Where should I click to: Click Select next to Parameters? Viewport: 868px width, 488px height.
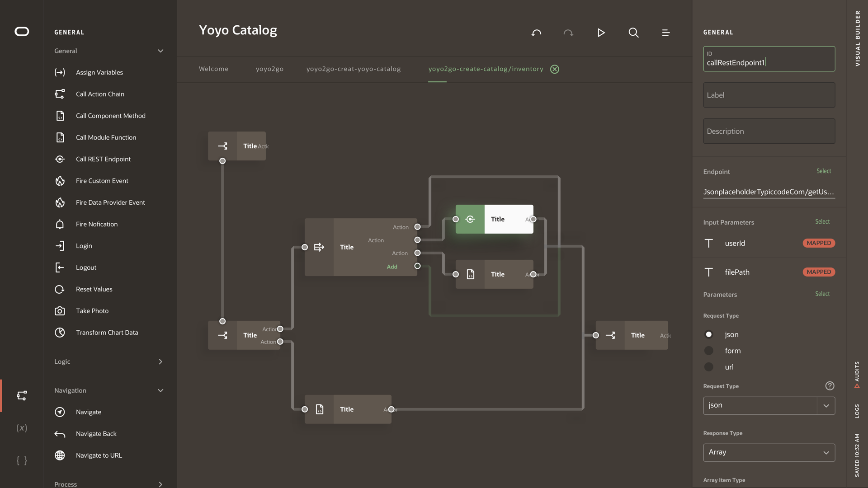pyautogui.click(x=822, y=294)
